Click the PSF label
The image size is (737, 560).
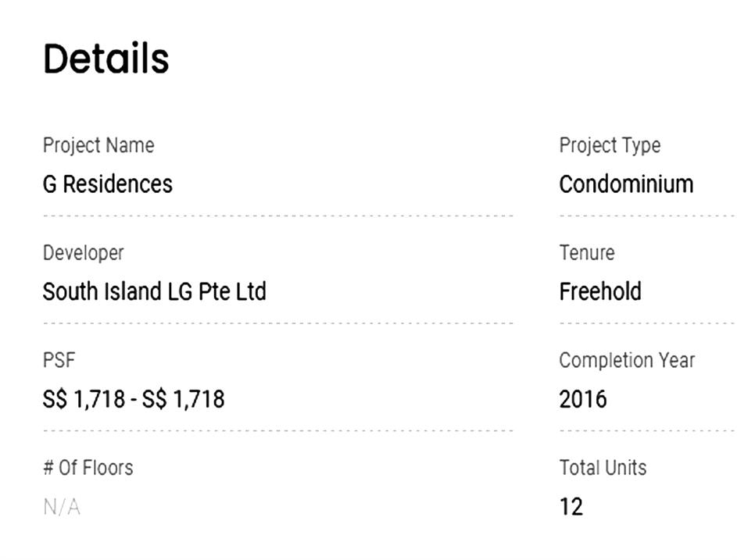click(59, 361)
